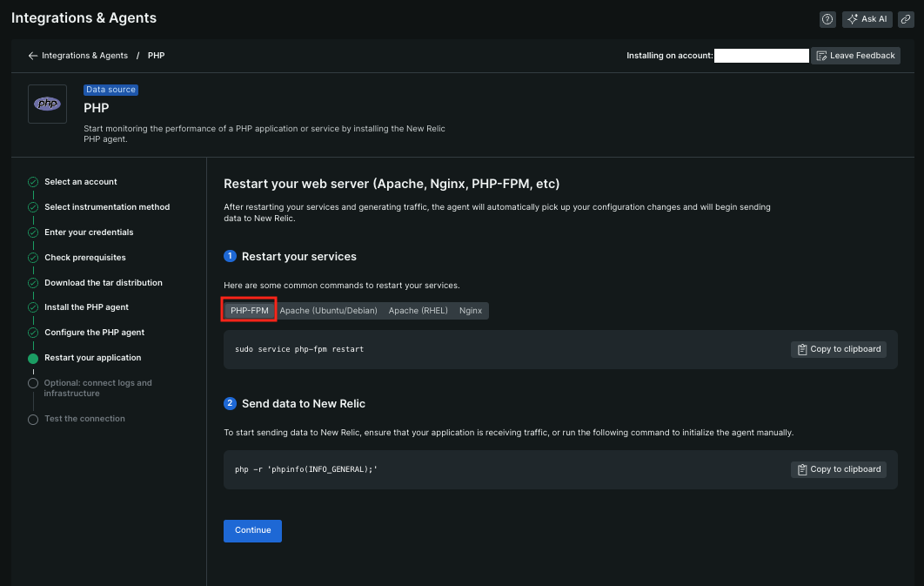This screenshot has width=924, height=586.
Task: Click the 'sudo service php-fpm restart' command text
Action: [299, 349]
